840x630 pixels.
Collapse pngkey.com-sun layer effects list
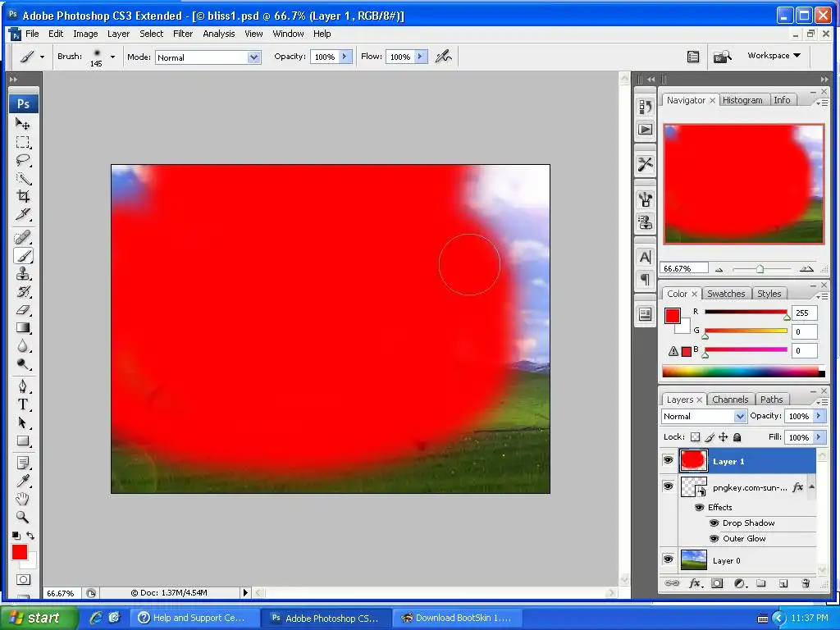click(x=811, y=486)
